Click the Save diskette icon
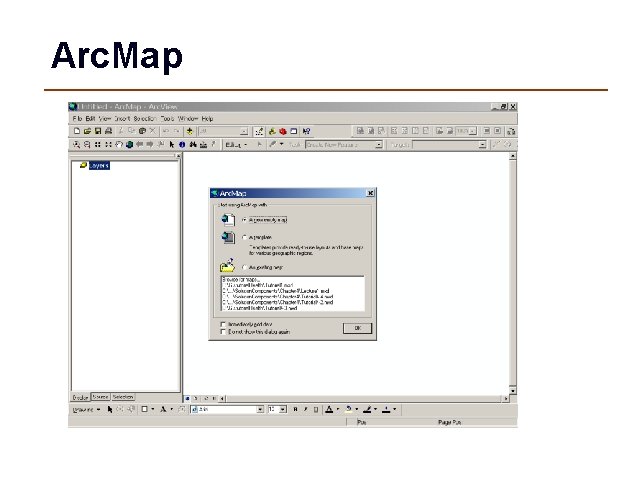Image resolution: width=640 pixels, height=480 pixels. pos(98,131)
